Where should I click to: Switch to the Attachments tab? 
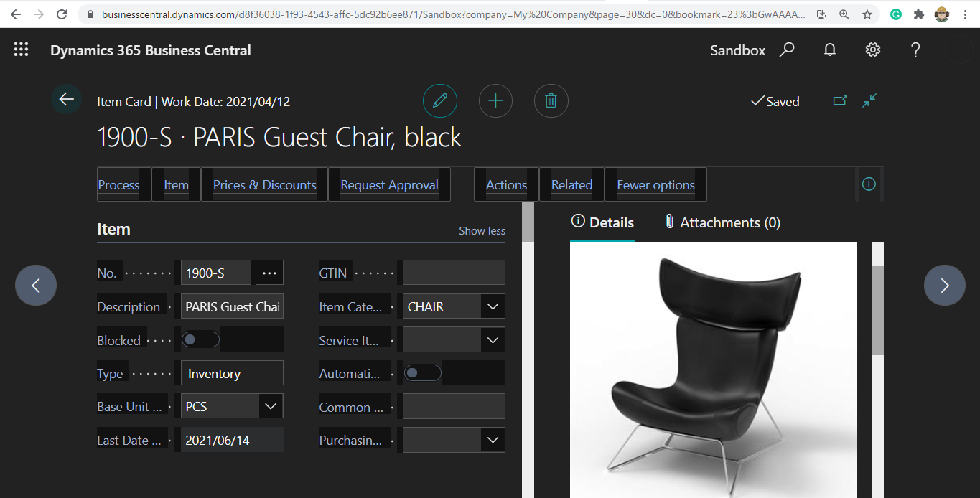point(722,222)
